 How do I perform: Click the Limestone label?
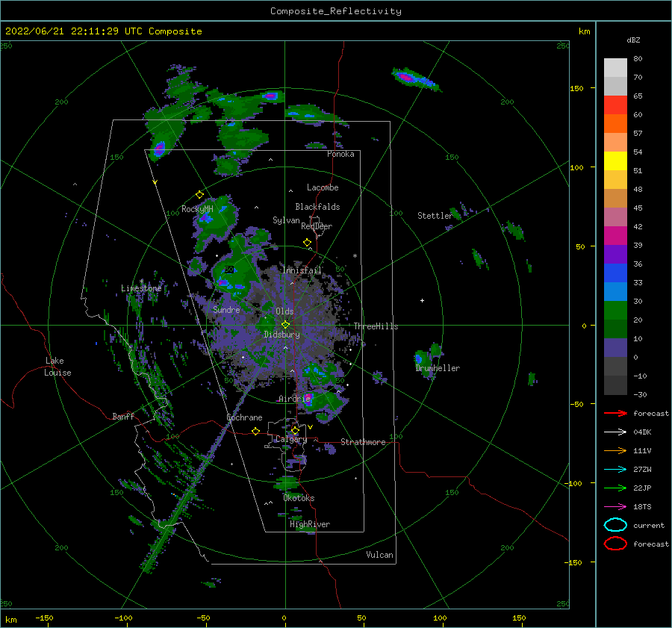click(x=141, y=288)
